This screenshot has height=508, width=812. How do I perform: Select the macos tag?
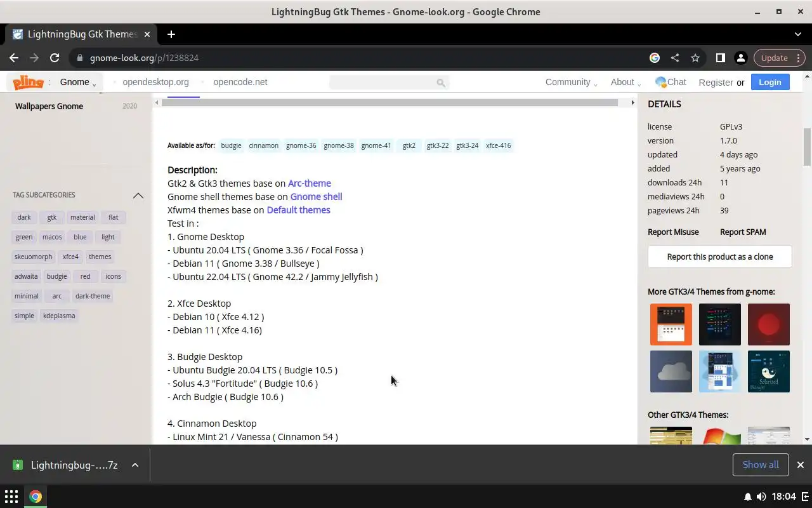pyautogui.click(x=52, y=237)
